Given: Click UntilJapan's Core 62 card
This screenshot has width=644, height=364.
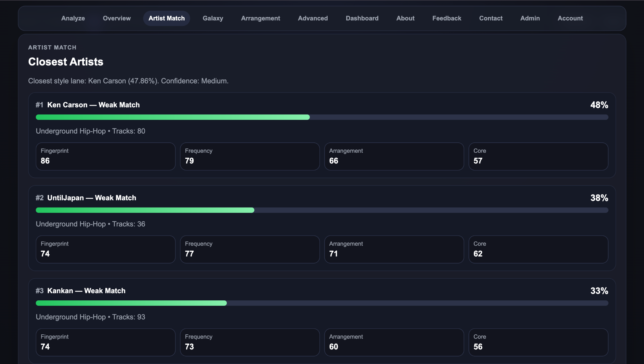Looking at the screenshot, I should (539, 249).
